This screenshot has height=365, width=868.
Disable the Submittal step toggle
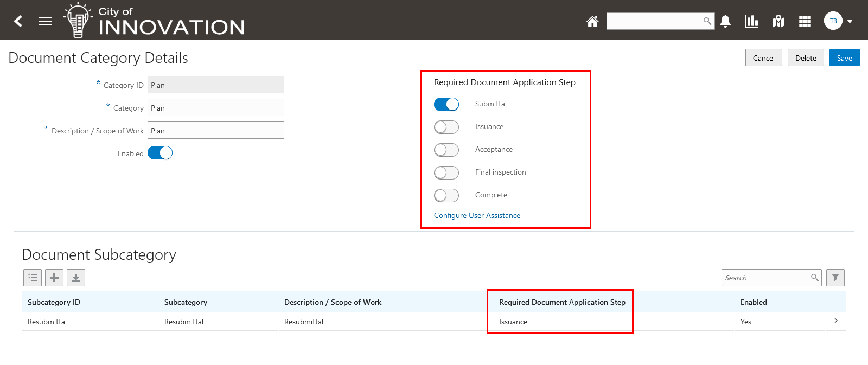(446, 104)
